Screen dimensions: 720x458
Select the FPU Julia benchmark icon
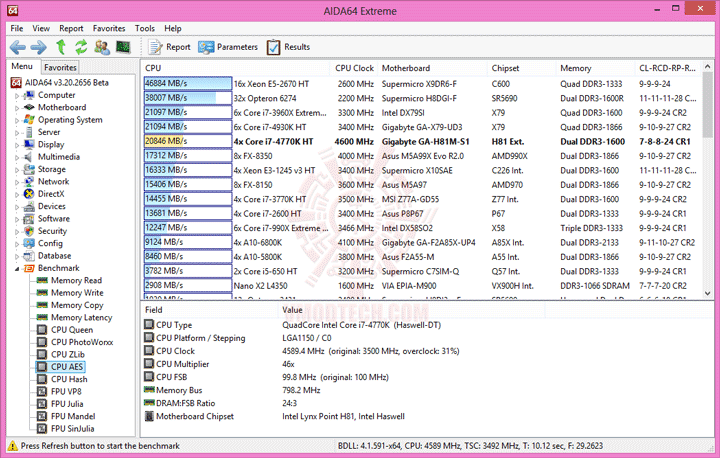(42, 404)
